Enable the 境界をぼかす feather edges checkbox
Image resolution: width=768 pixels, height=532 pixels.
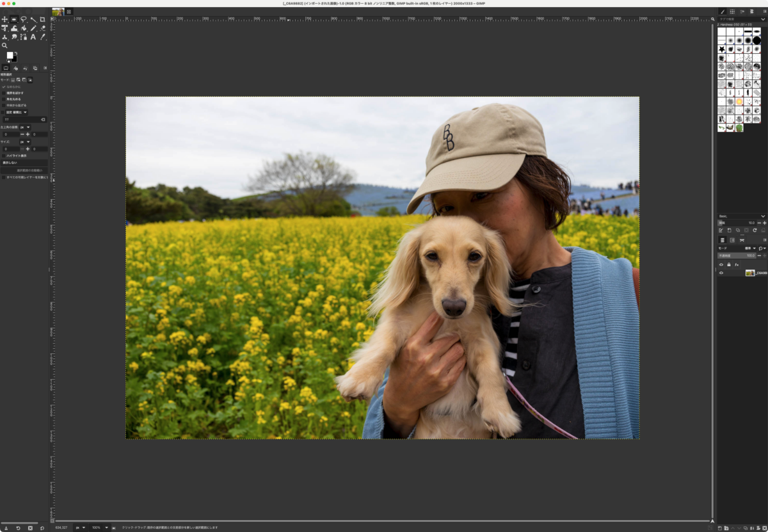(3, 93)
